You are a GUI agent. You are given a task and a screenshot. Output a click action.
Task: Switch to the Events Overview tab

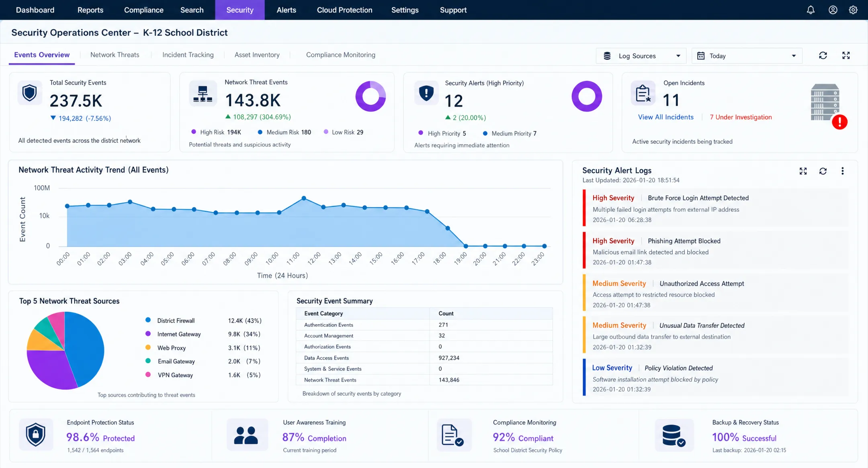pos(42,55)
